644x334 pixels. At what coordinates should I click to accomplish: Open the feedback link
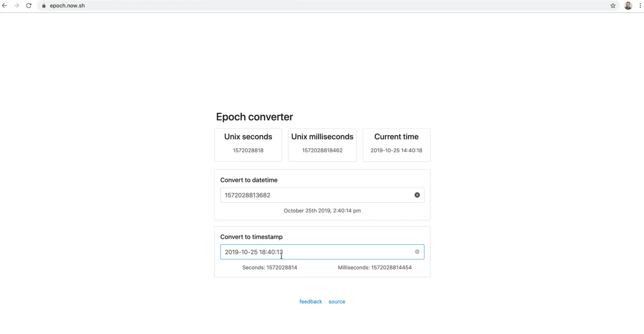coord(311,302)
